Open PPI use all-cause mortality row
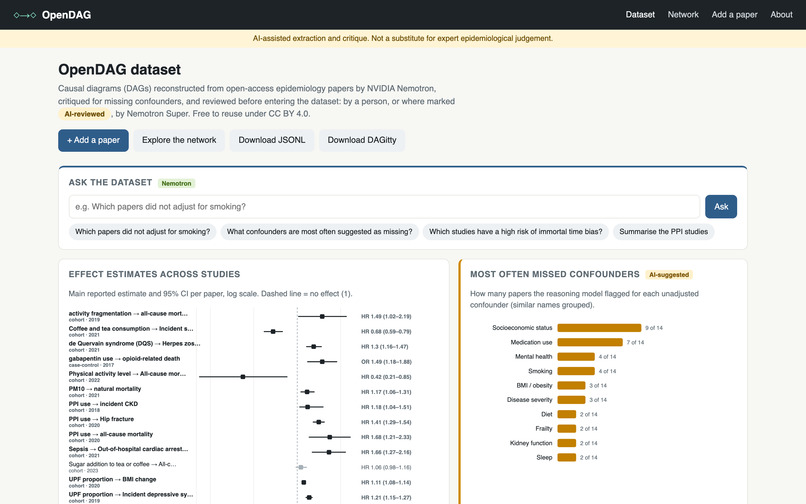Screen dimensions: 806x504 (x=240, y=437)
